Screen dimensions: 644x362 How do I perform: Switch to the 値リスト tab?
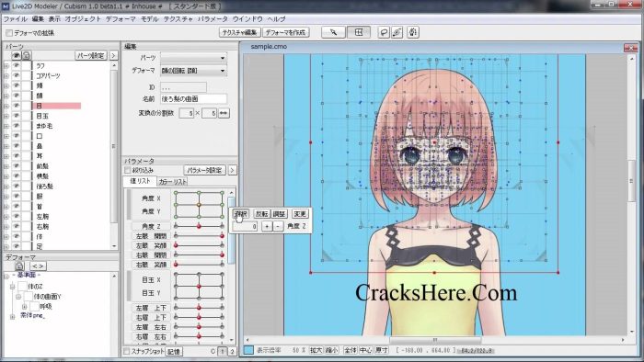pyautogui.click(x=140, y=181)
